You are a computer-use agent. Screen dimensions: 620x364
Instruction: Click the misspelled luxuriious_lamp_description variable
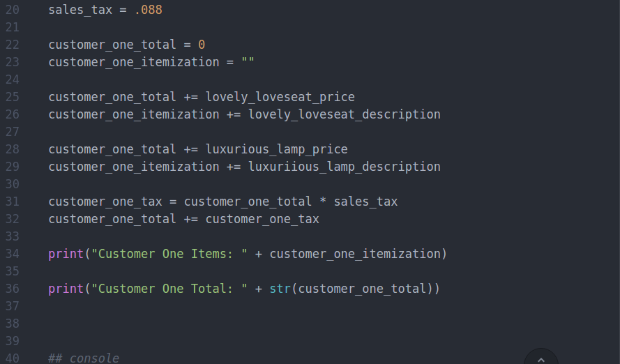click(x=344, y=167)
